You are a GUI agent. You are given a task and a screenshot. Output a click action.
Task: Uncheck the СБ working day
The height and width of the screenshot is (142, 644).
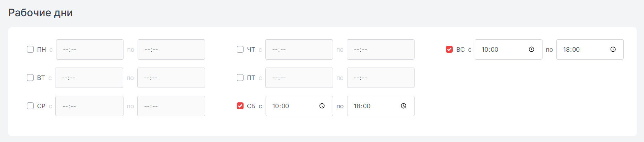click(240, 106)
